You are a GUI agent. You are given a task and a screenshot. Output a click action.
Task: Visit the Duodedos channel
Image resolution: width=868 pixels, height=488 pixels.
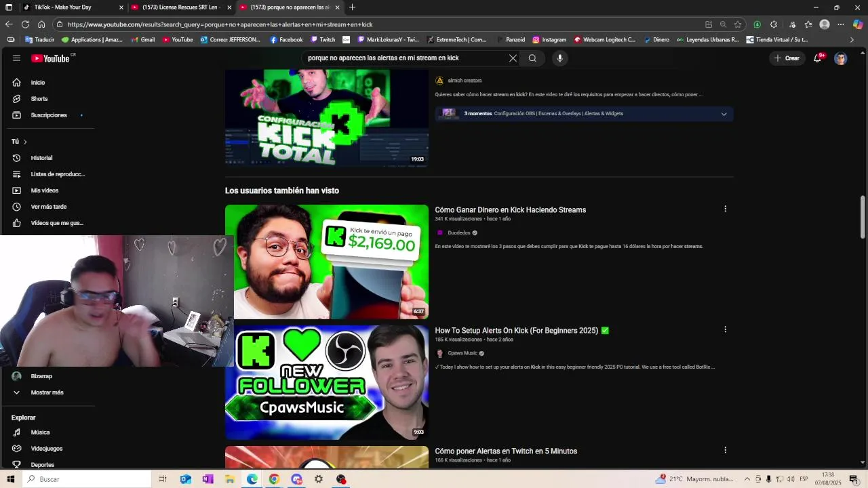click(x=459, y=233)
